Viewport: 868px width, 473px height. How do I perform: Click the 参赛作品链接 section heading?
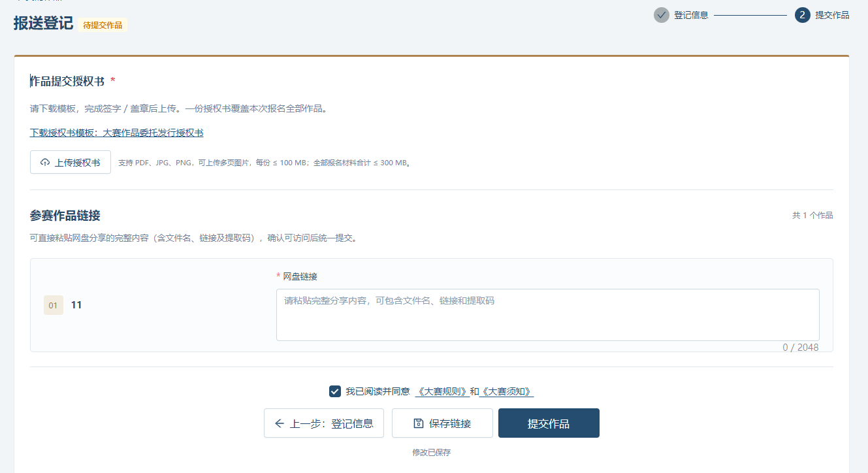[65, 216]
